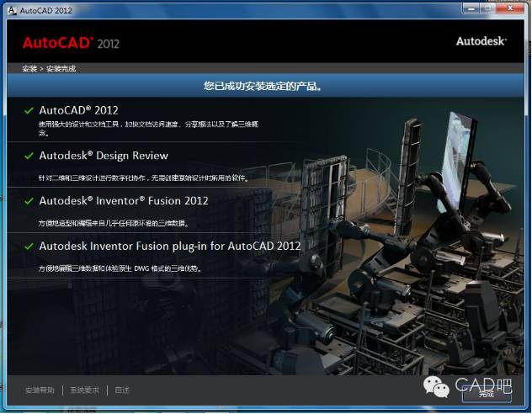
Task: Click the red AutoCAD 2012 header logo
Action: [x=71, y=43]
